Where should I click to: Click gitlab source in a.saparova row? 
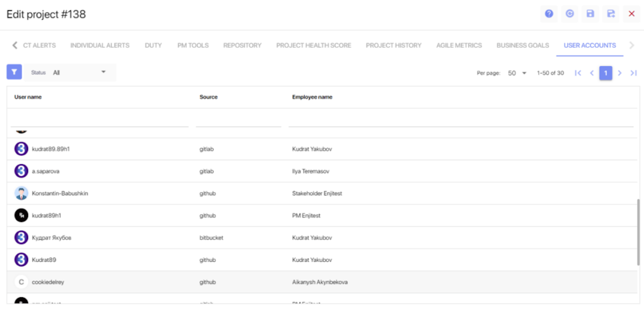point(207,171)
